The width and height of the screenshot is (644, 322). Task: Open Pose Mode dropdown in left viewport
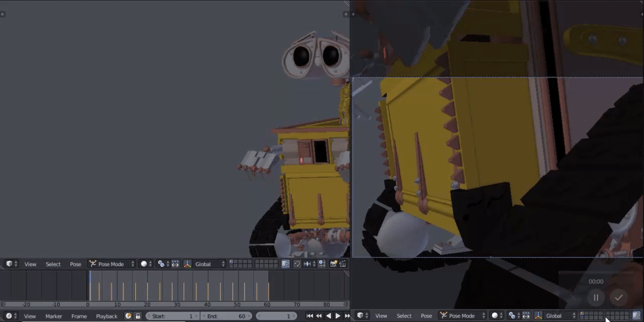coord(111,264)
